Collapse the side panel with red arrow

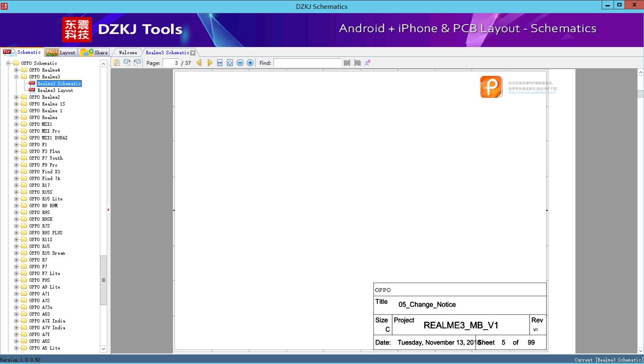pyautogui.click(x=108, y=210)
